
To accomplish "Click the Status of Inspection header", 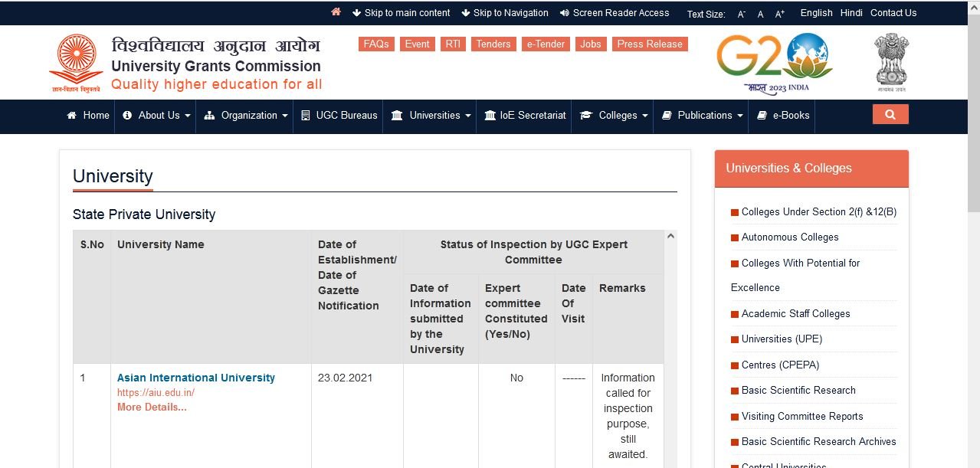I will click(x=534, y=252).
